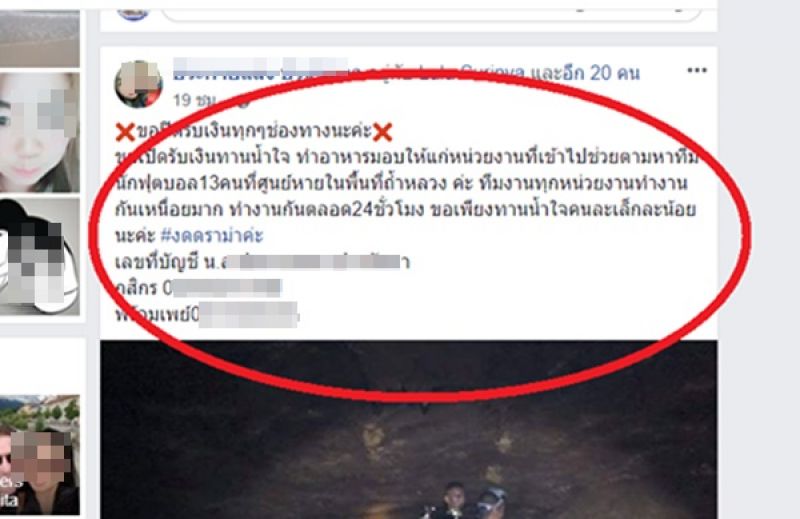Select the first red X emoji in the post

click(x=125, y=132)
